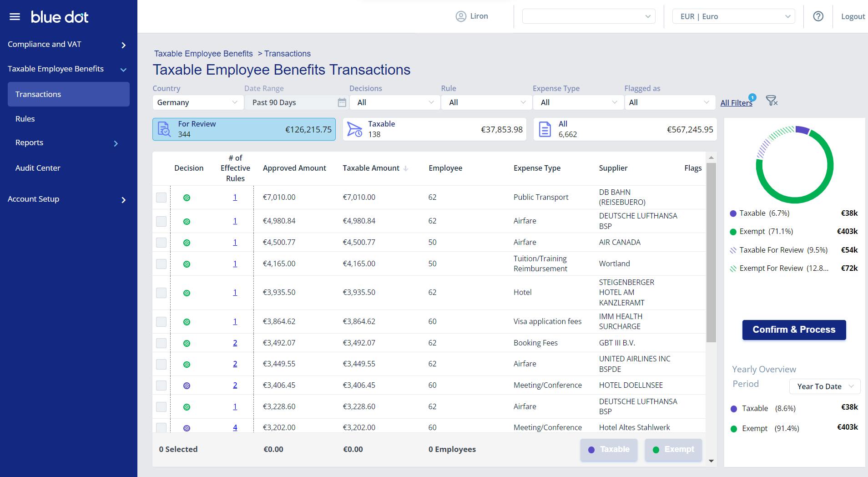Tick the checkbox for the AIR CANADA transaction
868x477 pixels.
[161, 242]
